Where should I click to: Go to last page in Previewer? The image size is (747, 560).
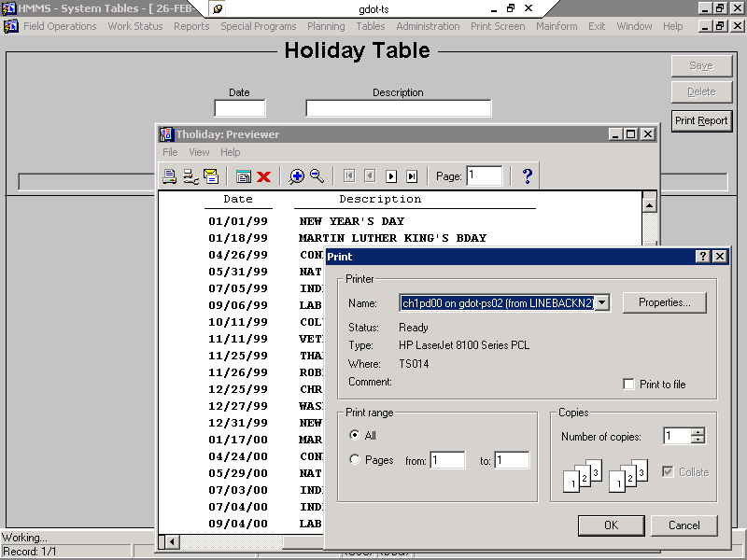tap(412, 176)
